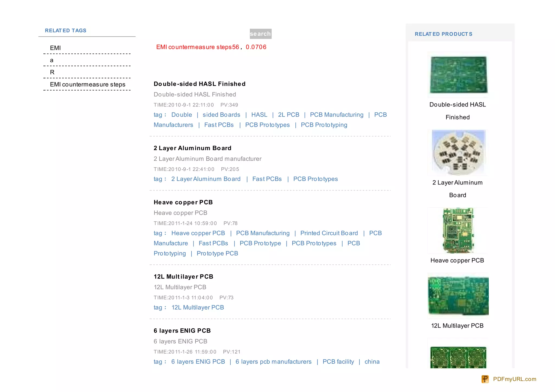This screenshot has width=555, height=392.
Task: Click the 12L Multilayer PCB sidebar caption
Action: [x=457, y=326]
